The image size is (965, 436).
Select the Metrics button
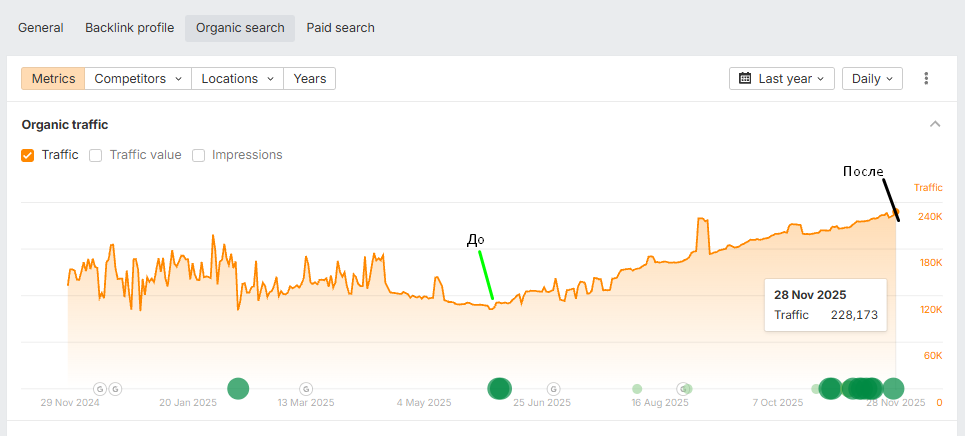tap(53, 79)
